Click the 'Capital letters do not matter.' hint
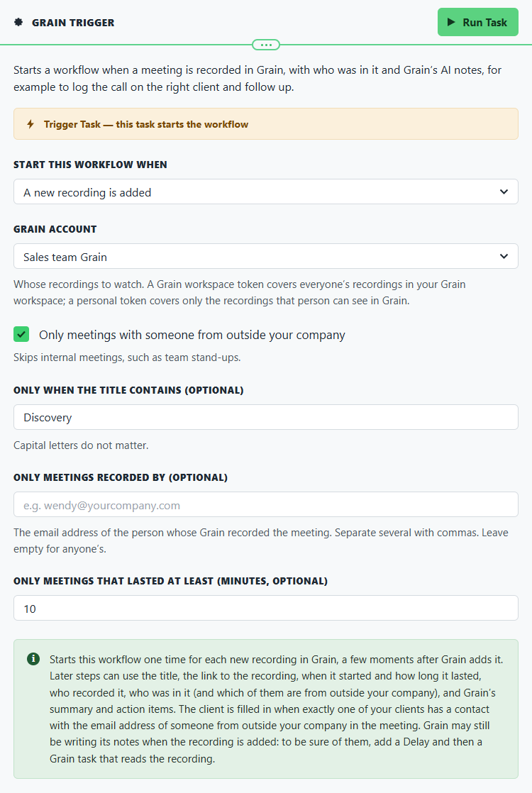 81,445
